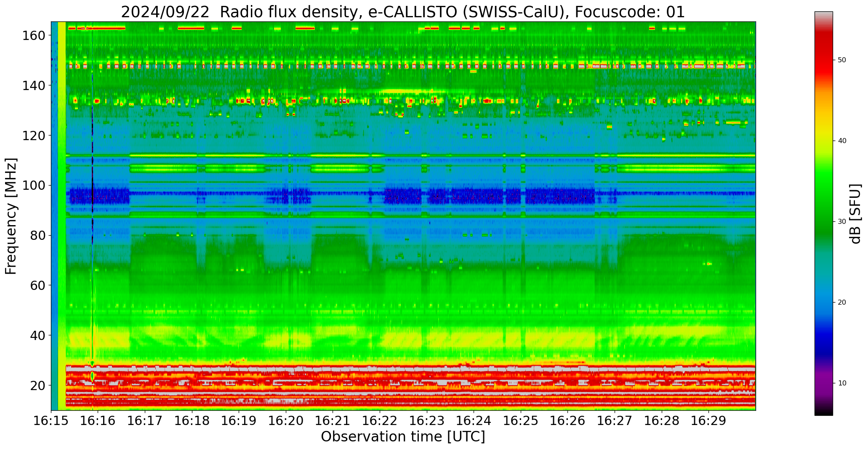Click the 16:23 time tick label
868x449 pixels.
pos(427,421)
